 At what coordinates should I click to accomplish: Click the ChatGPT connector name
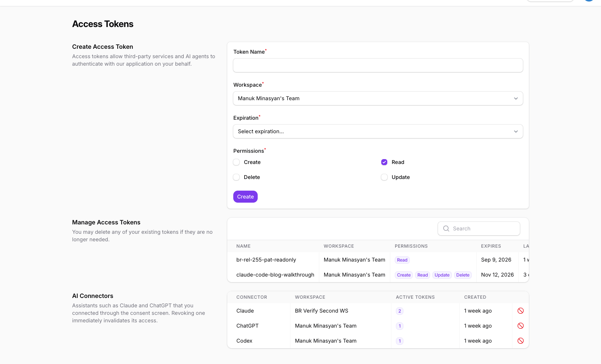[x=248, y=326]
